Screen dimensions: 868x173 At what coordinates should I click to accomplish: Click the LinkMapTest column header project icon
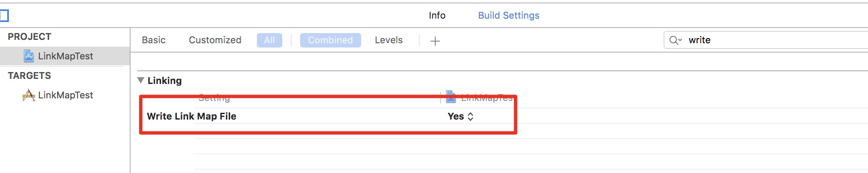pos(451,97)
